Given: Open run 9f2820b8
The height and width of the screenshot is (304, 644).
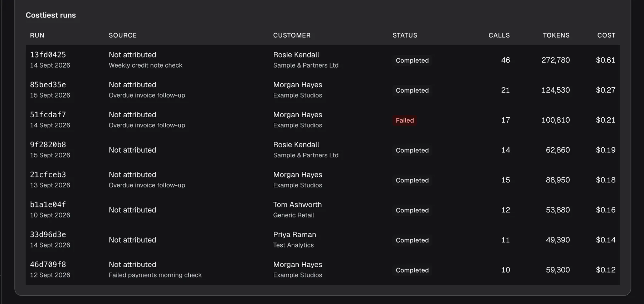Looking at the screenshot, I should pos(48,145).
